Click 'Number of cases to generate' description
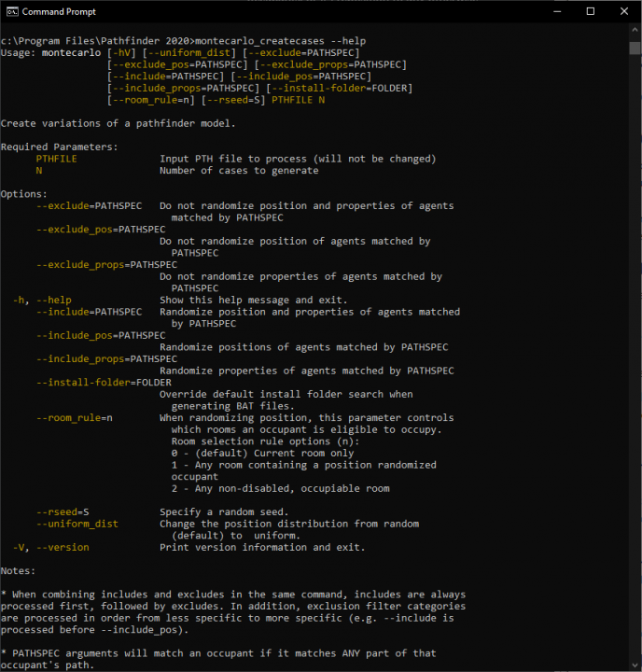The height and width of the screenshot is (672, 642). pyautogui.click(x=239, y=171)
